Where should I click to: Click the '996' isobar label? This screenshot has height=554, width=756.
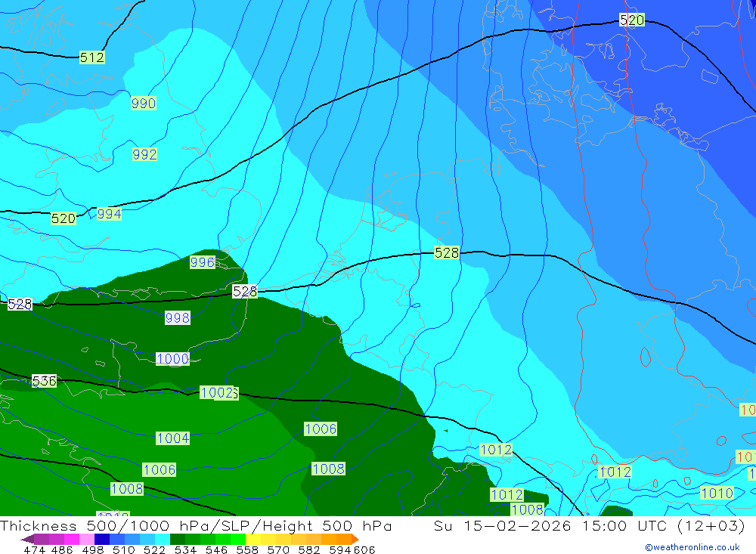202,262
